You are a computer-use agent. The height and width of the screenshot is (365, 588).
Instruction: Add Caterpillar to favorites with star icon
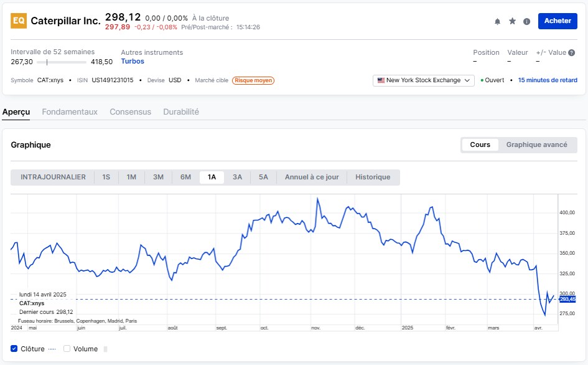coord(512,21)
